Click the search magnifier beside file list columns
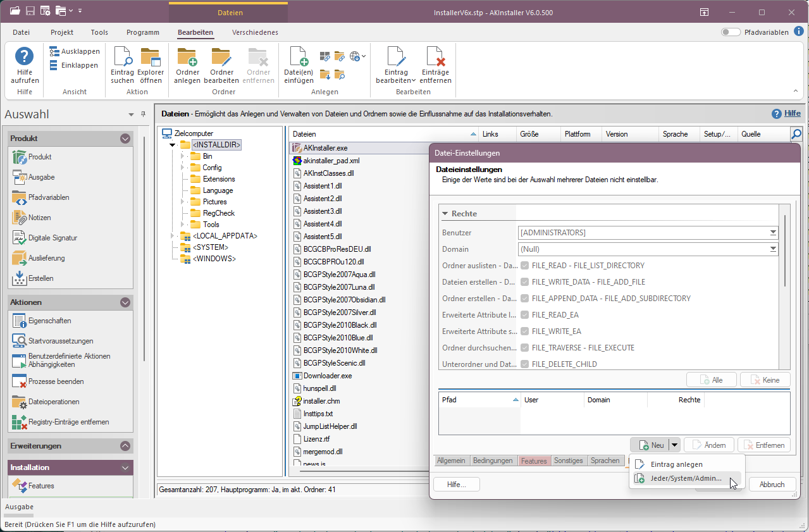 (796, 134)
